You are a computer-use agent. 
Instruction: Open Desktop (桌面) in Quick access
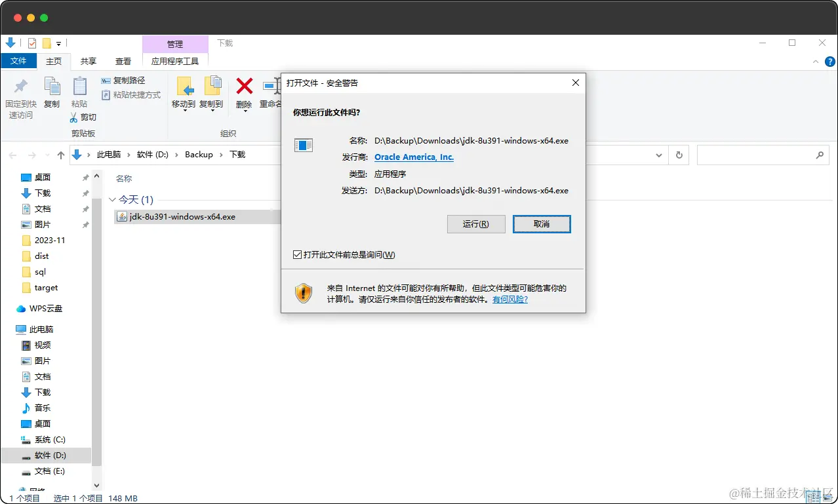(43, 178)
